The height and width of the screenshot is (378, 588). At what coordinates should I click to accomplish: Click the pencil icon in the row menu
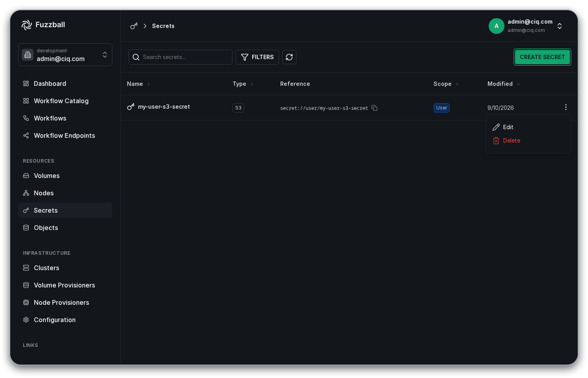tap(496, 127)
